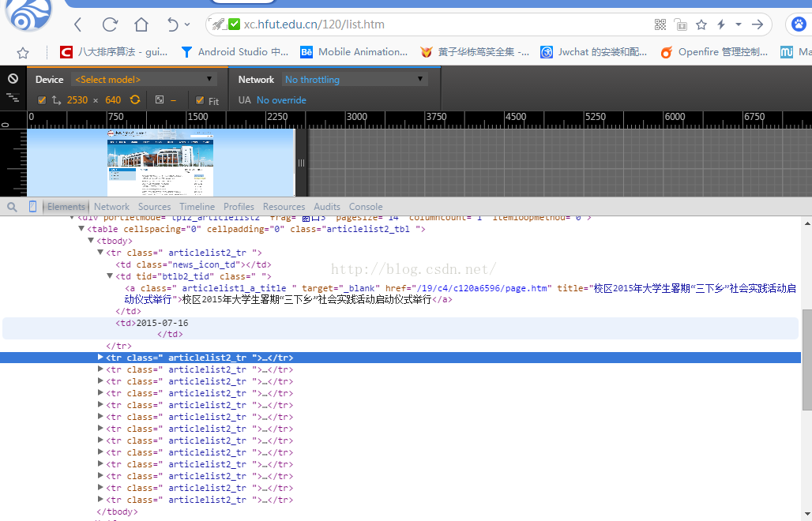This screenshot has height=521, width=812.
Task: Click the undo closed tab arrow
Action: (x=172, y=24)
